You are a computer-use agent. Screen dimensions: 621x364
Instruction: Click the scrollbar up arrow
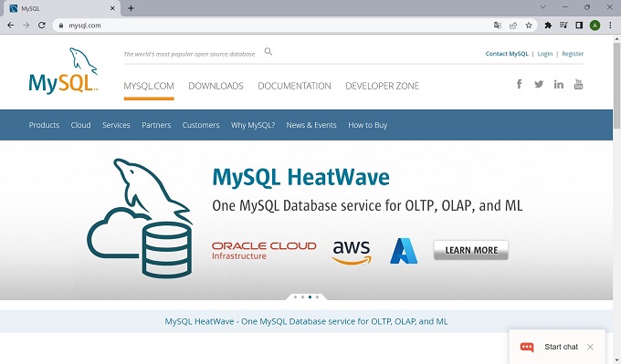coord(616,39)
